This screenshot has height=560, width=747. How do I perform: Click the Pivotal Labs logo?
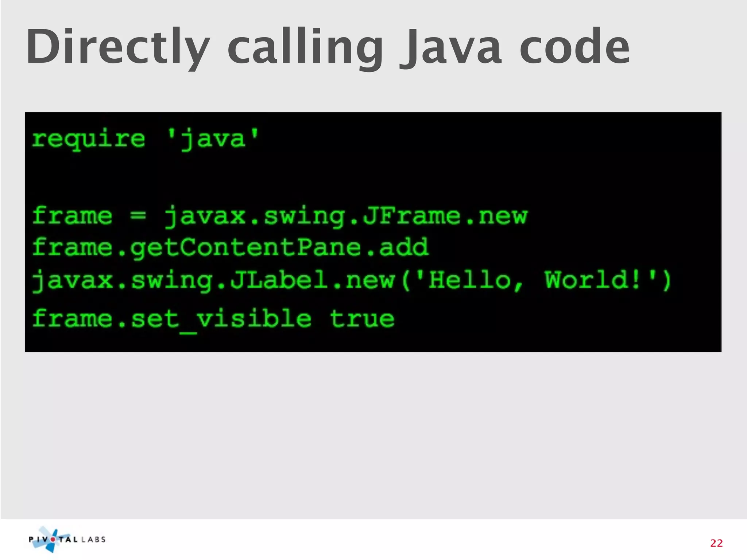pos(67,540)
